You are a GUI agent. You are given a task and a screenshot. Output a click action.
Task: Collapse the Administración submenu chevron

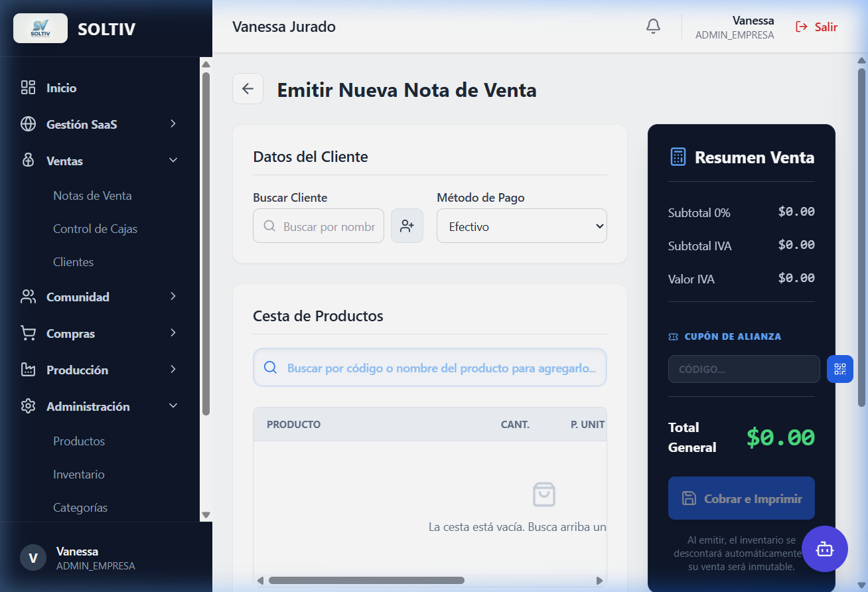click(x=173, y=406)
